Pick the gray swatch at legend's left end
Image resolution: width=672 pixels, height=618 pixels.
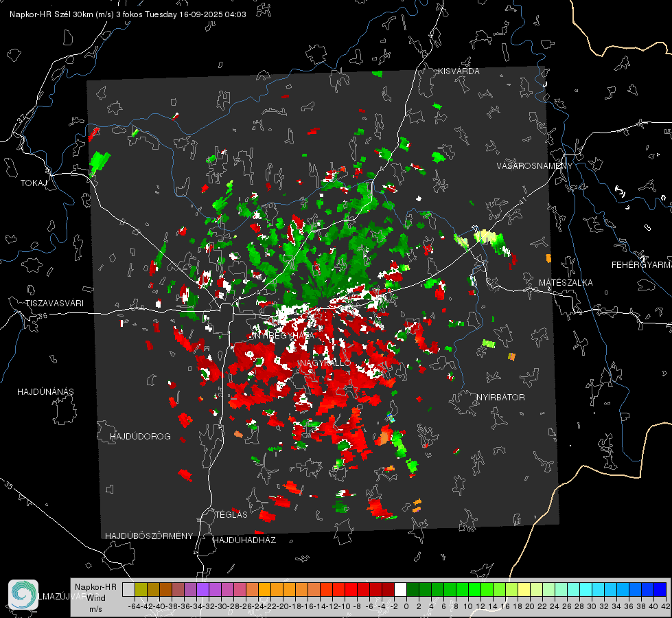click(128, 589)
